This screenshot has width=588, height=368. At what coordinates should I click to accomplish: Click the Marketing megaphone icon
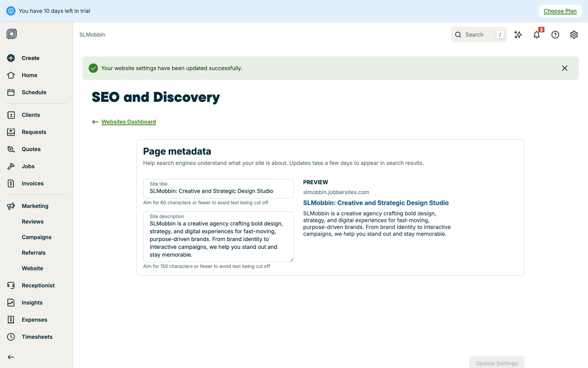[11, 206]
